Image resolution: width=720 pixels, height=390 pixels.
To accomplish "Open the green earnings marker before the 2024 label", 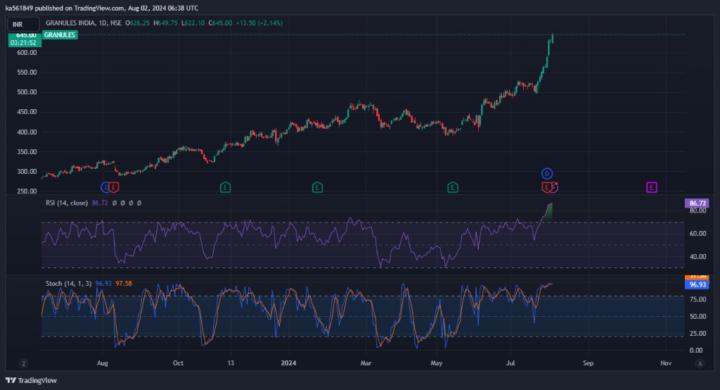I will pos(317,187).
